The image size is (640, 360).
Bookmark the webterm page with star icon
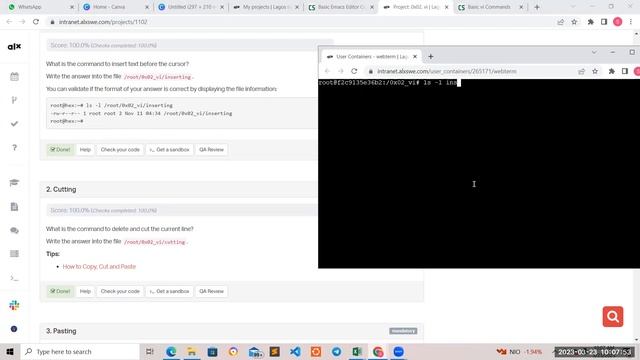595,71
